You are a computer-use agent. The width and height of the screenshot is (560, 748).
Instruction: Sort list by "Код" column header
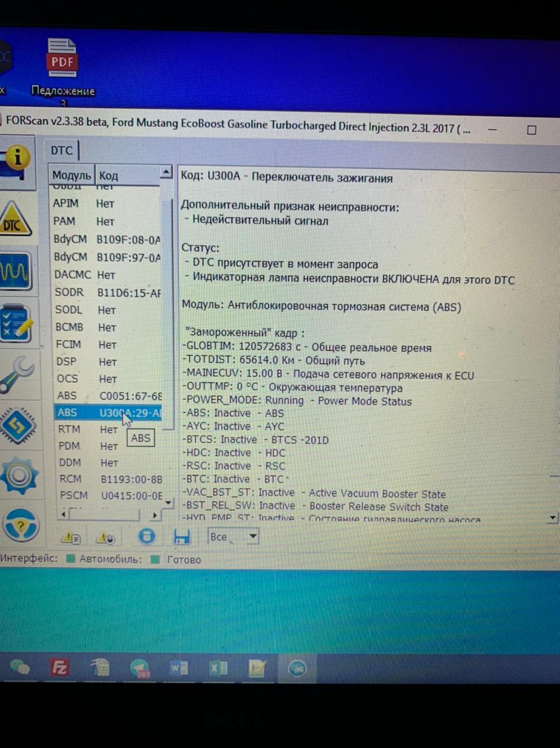[x=109, y=175]
